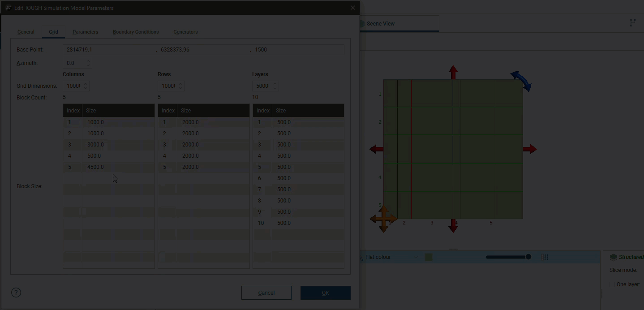
Task: Click the Base Point X field 2814719.1
Action: (x=109, y=50)
